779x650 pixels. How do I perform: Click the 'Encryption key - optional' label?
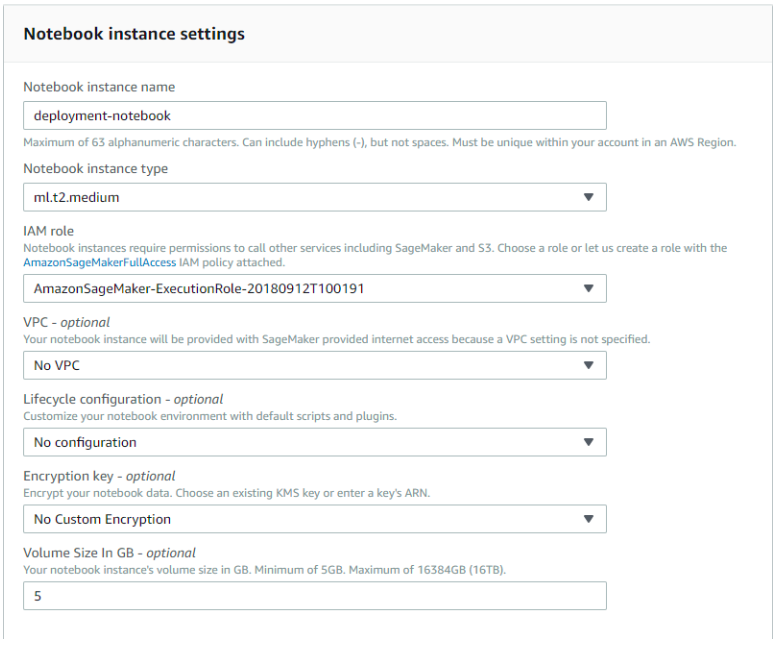[99, 476]
